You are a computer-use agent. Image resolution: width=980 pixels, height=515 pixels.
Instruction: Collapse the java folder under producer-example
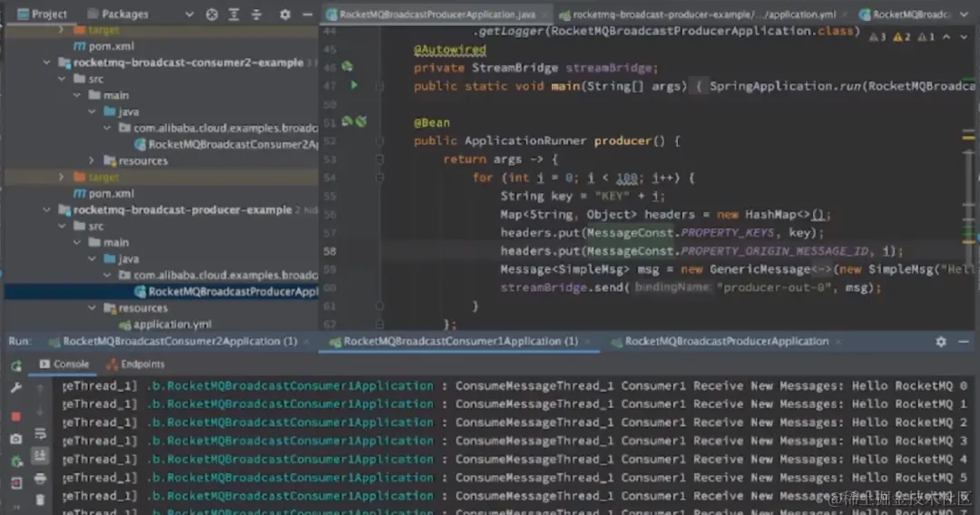92,258
